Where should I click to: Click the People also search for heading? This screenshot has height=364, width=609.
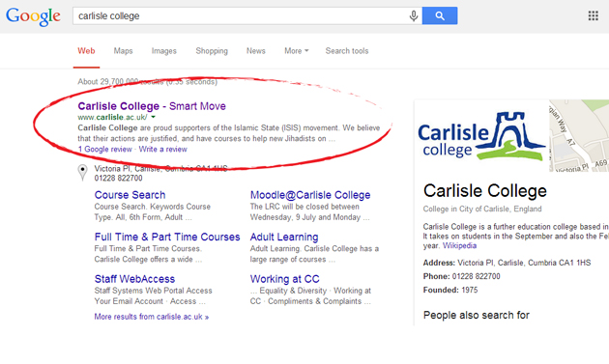pos(477,315)
